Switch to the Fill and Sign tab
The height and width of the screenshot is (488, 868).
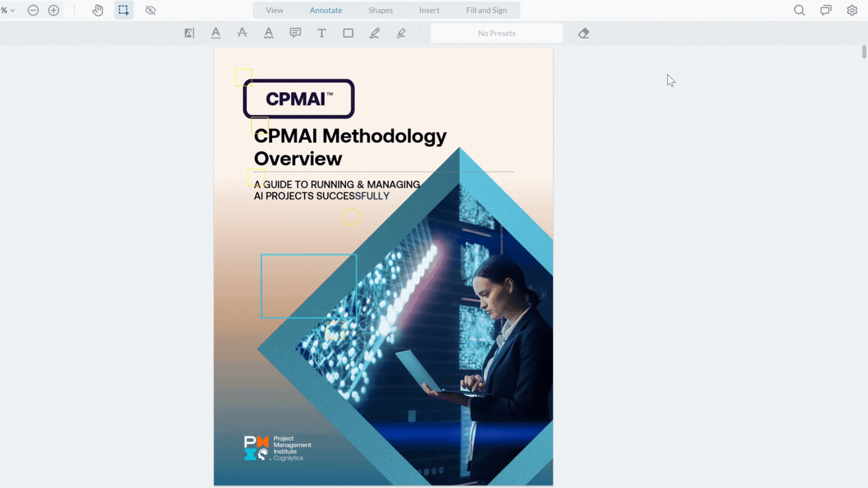[486, 10]
